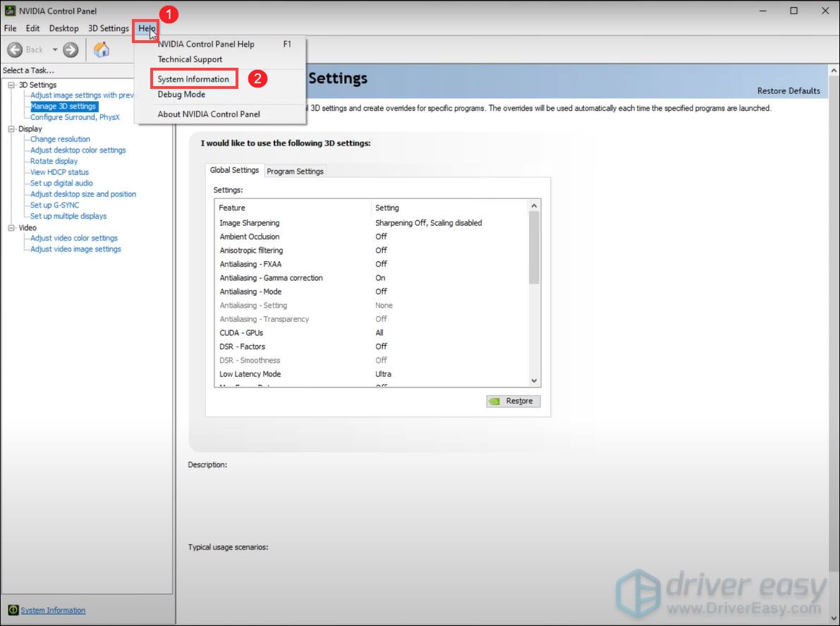Open Set up digital audio
The height and width of the screenshot is (626, 840).
[x=61, y=183]
